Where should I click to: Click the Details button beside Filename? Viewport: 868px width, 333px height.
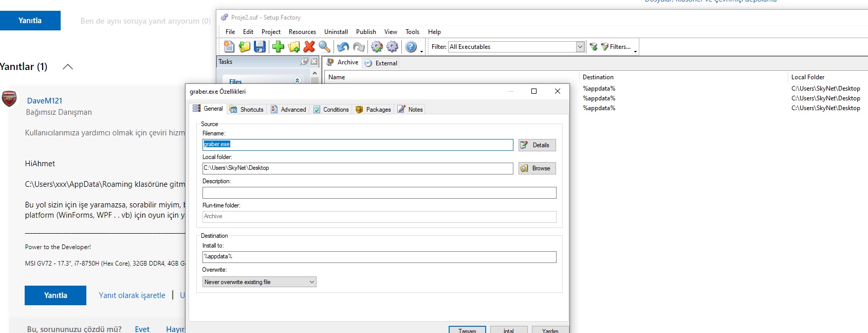537,145
